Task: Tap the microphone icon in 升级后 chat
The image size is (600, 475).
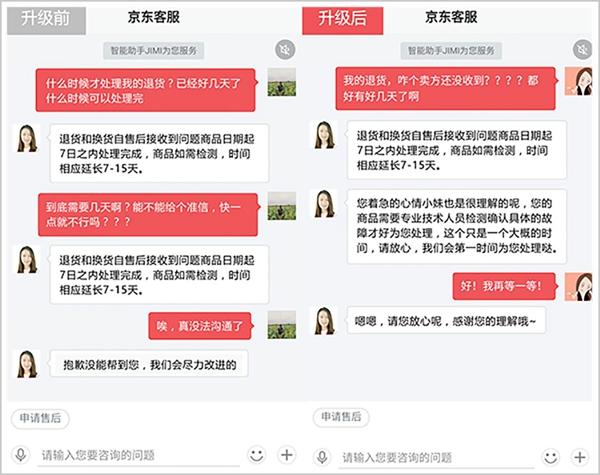Action: (320, 455)
